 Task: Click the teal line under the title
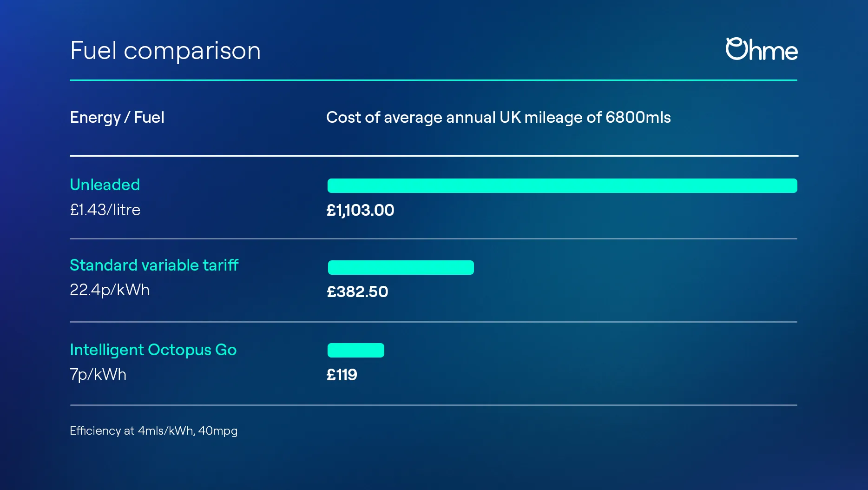[x=433, y=80]
